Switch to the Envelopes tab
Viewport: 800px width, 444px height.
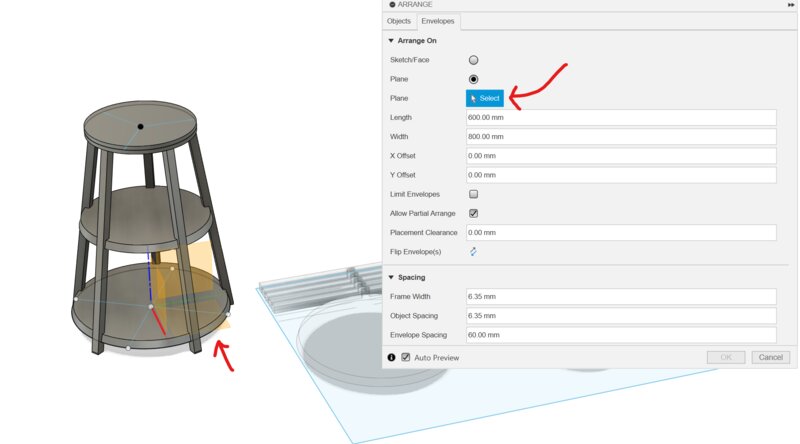[438, 21]
